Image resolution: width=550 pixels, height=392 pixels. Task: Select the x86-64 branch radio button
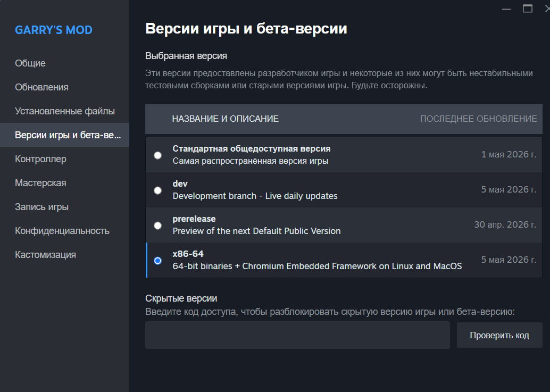(x=158, y=261)
